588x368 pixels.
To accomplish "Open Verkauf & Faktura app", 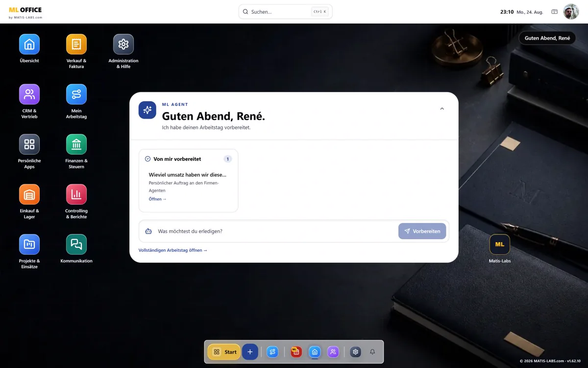I will pos(76,44).
